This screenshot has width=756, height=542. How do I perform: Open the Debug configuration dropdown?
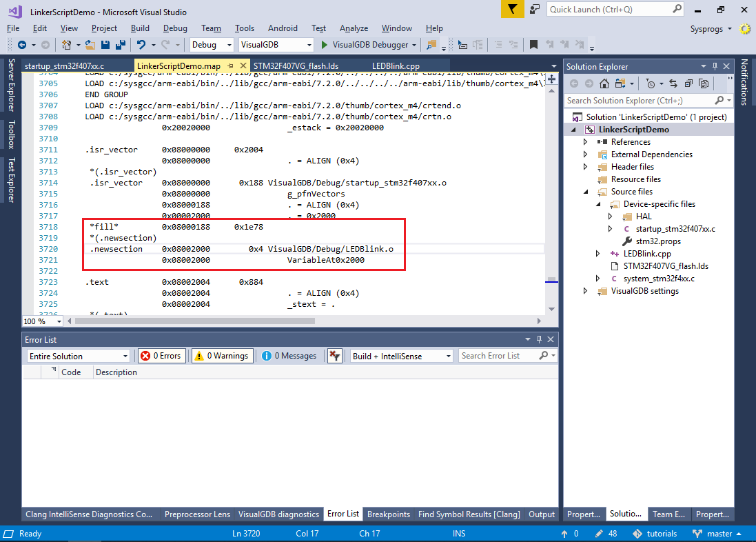(x=212, y=45)
